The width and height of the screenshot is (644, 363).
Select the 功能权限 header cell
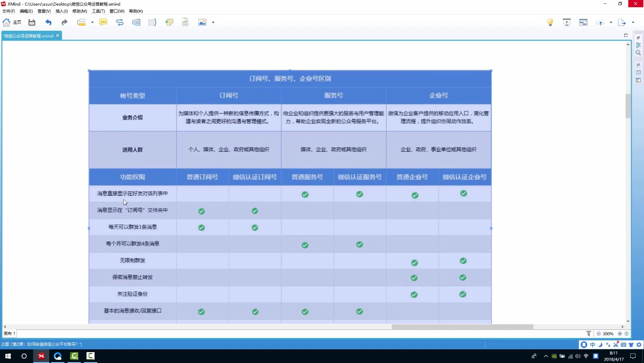[133, 177]
